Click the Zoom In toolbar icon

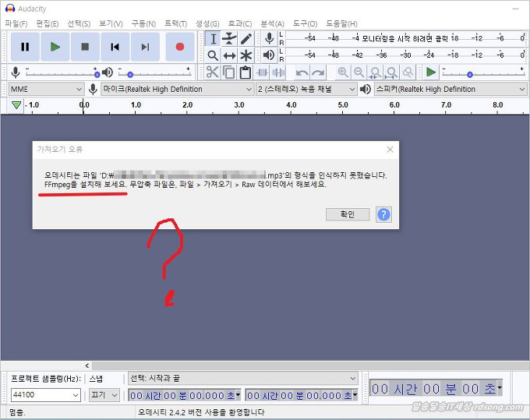tap(342, 72)
